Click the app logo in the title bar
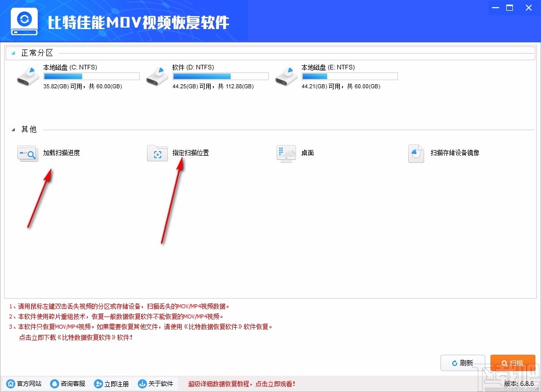This screenshot has height=392, width=541. click(23, 20)
